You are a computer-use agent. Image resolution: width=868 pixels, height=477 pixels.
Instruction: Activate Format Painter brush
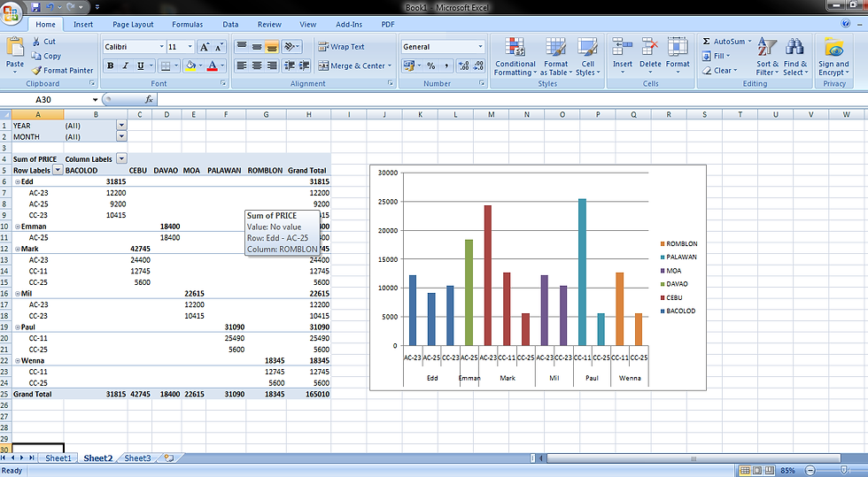(62, 70)
